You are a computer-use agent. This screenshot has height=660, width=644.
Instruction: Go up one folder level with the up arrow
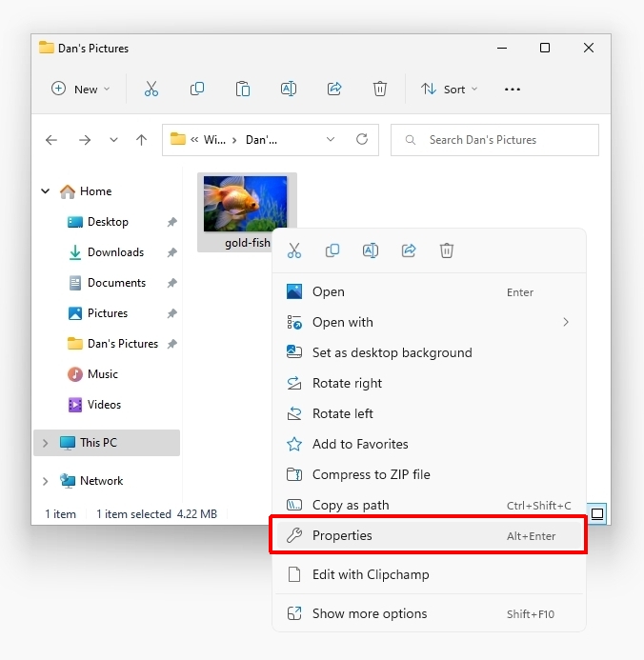pyautogui.click(x=142, y=140)
